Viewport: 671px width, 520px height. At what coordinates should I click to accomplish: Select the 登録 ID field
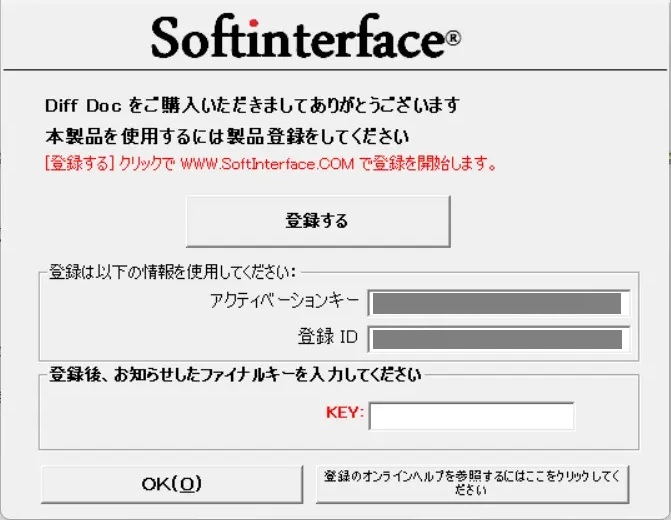click(499, 339)
